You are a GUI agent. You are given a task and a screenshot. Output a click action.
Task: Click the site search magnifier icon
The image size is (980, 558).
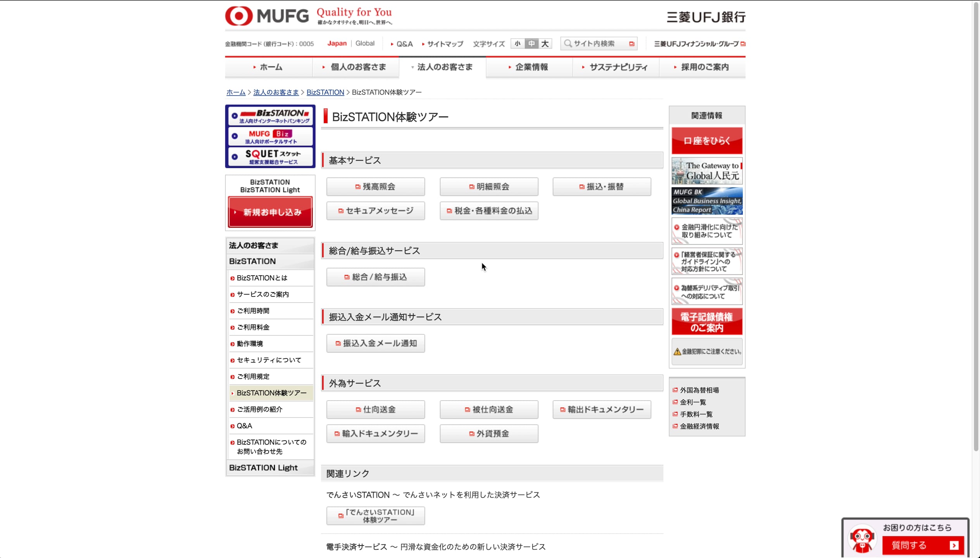568,43
